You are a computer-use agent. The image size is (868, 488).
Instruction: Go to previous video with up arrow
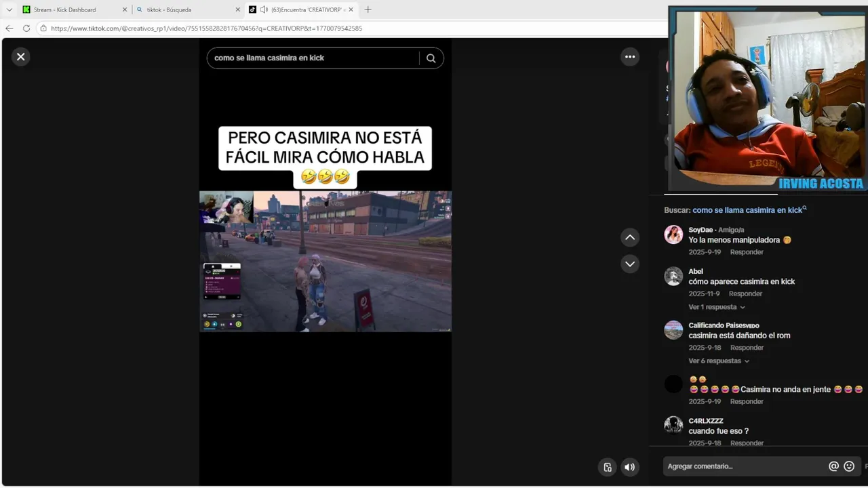tap(630, 237)
